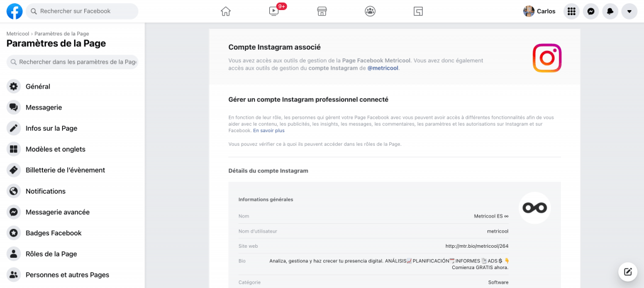This screenshot has width=644, height=288.
Task: Click Rechercher dans les paramètres de la Page field
Action: pyautogui.click(x=72, y=62)
